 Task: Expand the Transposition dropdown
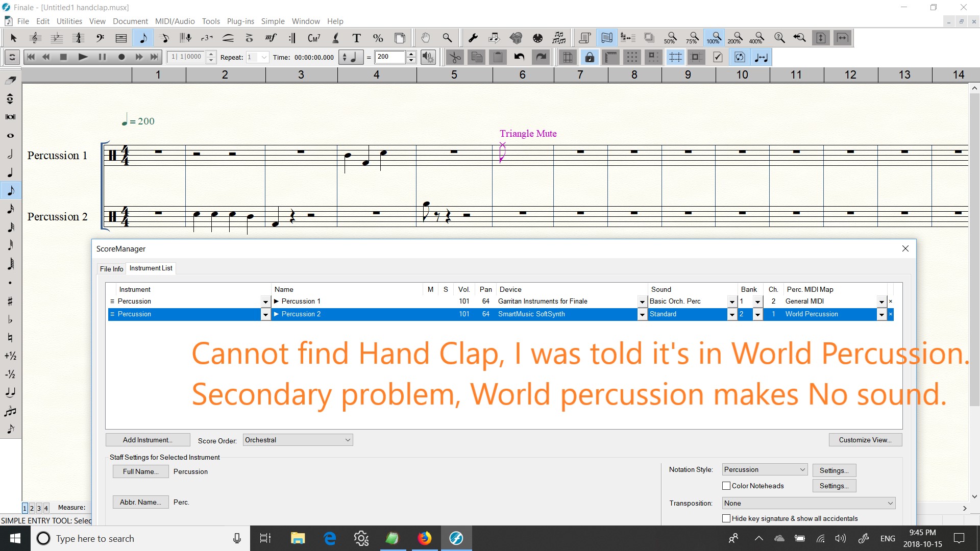(x=808, y=503)
